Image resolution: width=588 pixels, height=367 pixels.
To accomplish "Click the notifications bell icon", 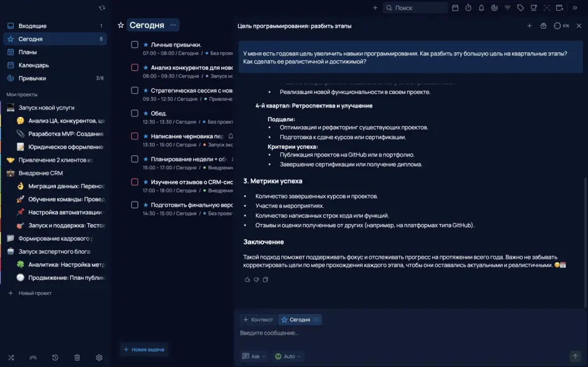I will pos(481,8).
